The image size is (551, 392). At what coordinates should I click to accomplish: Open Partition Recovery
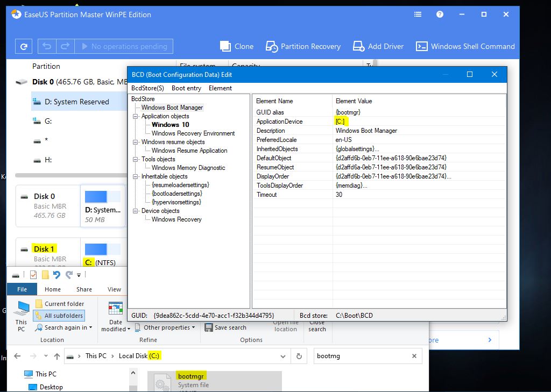point(272,47)
